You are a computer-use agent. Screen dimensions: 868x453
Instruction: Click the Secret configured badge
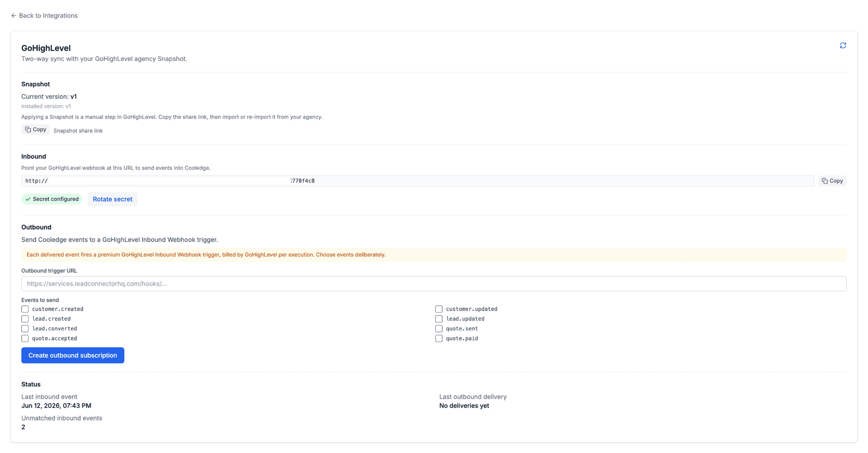pyautogui.click(x=52, y=199)
